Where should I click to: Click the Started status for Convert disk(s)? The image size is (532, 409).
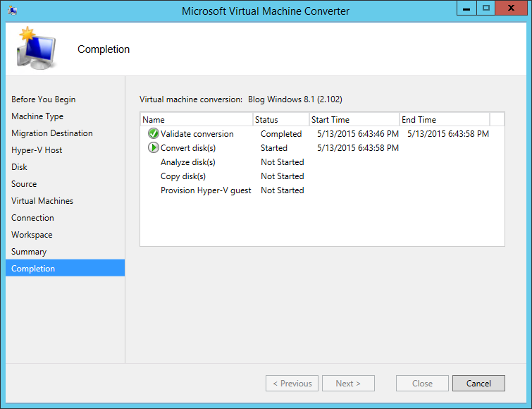click(x=274, y=148)
